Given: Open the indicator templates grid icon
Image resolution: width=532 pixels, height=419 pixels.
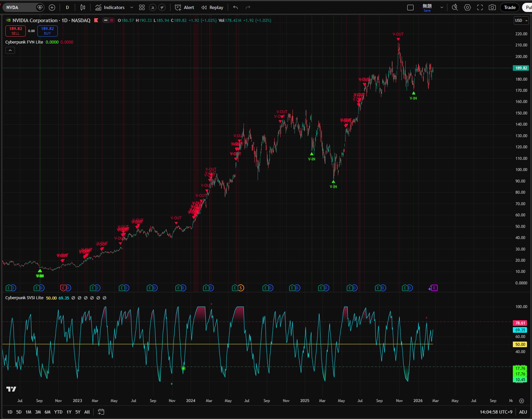Looking at the screenshot, I should coord(142,8).
